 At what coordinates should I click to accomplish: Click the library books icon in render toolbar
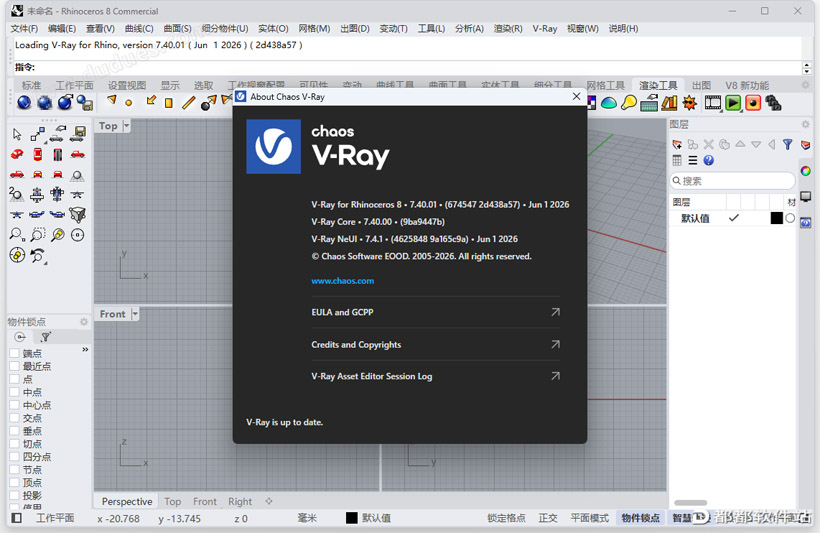tap(669, 103)
